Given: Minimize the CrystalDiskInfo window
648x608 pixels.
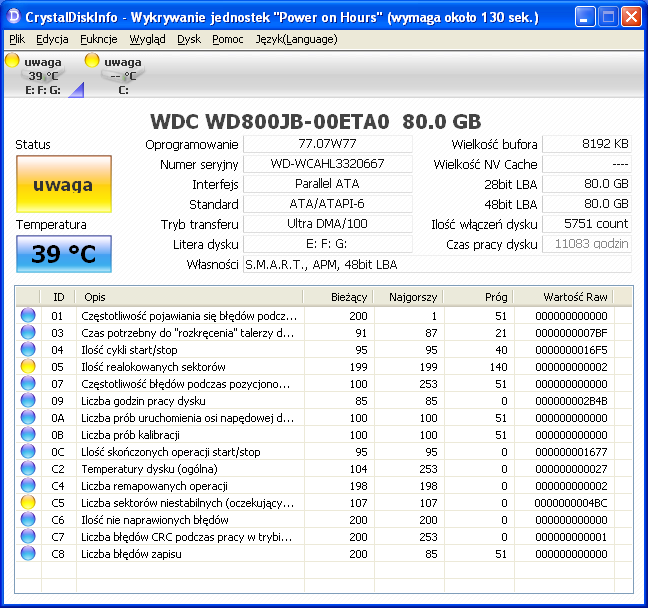Looking at the screenshot, I should click(585, 17).
